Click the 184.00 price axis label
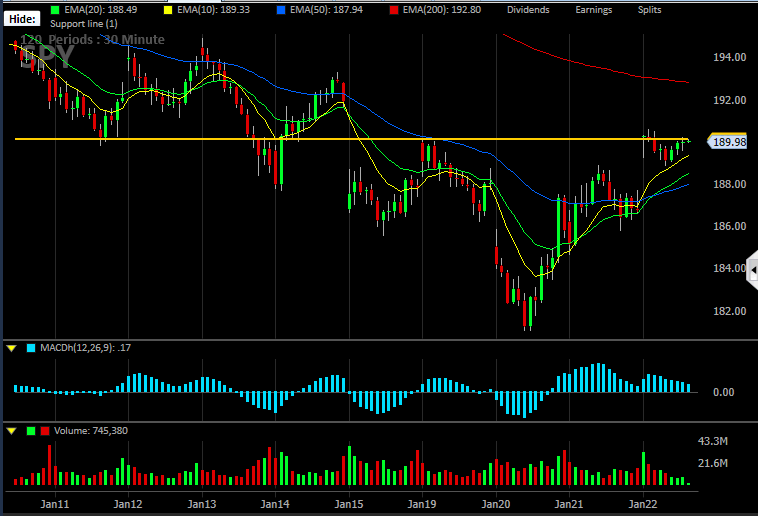The image size is (758, 516). click(729, 268)
